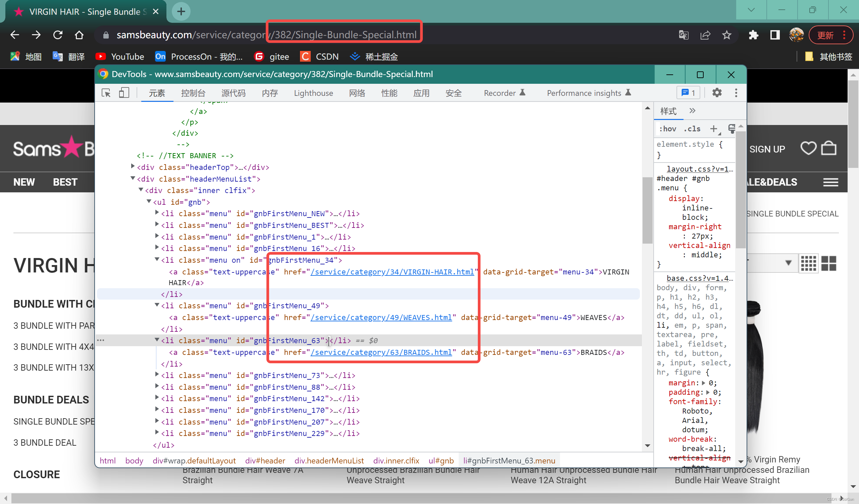Toggle the :hov element state button
The image size is (859, 504).
pyautogui.click(x=667, y=129)
